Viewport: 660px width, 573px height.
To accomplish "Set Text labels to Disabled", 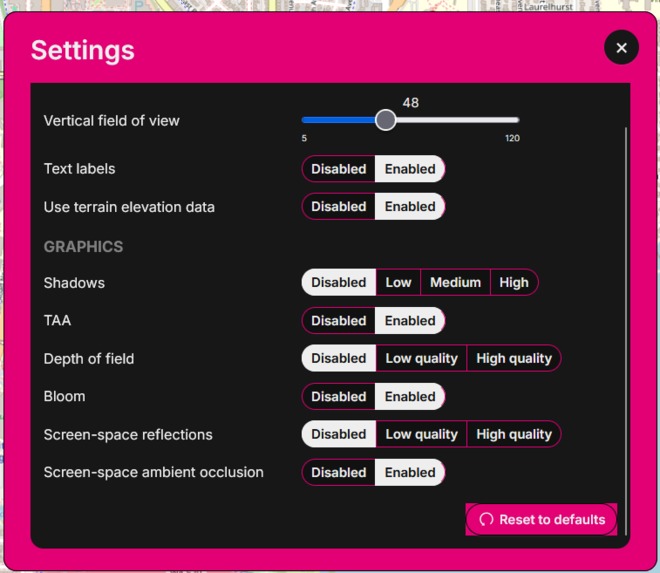I will [338, 169].
